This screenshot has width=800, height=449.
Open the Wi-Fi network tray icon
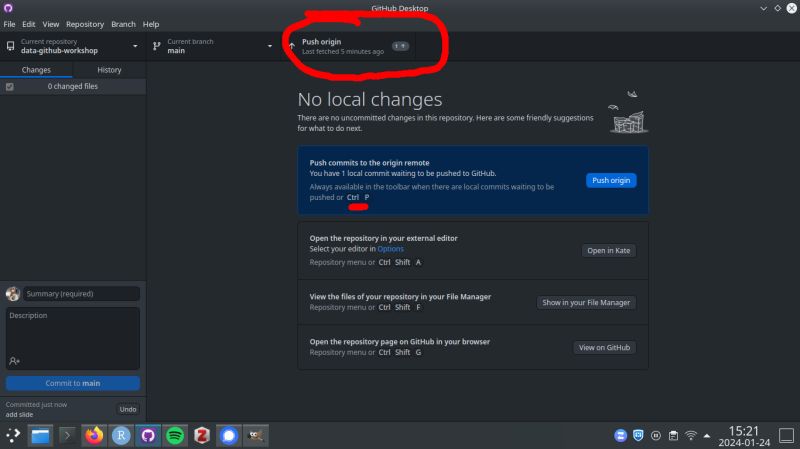pyautogui.click(x=691, y=435)
